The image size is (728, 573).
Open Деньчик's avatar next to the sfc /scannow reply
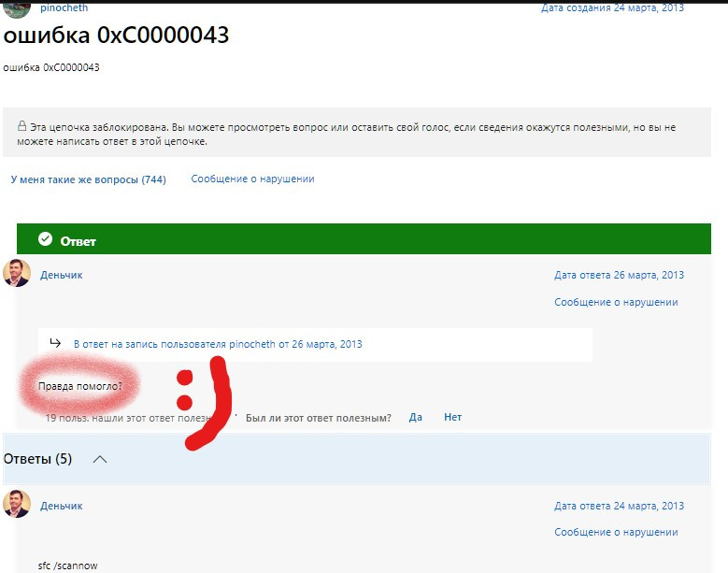pos(17,505)
